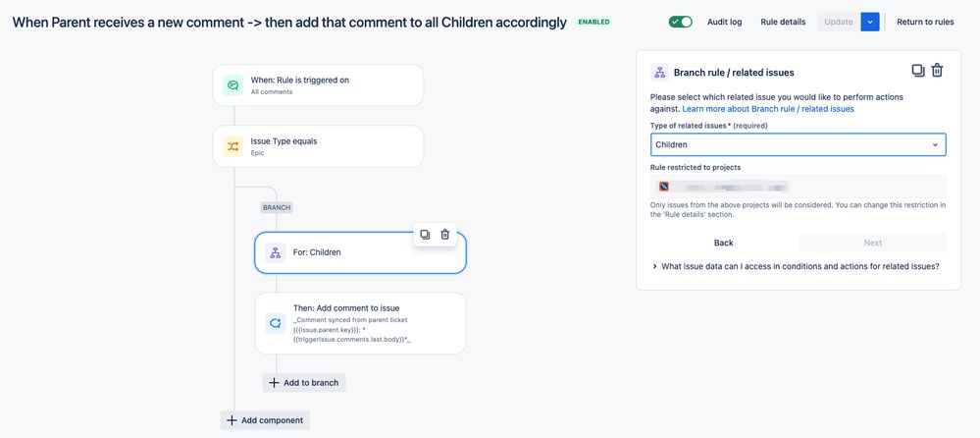Screen dimensions: 980x438
Task: Click Add to branch
Action: coord(304,382)
